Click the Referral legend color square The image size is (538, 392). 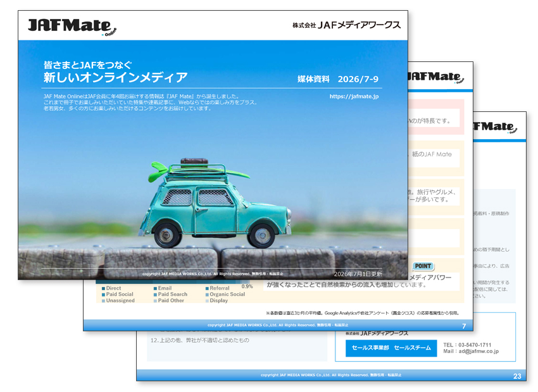click(207, 288)
